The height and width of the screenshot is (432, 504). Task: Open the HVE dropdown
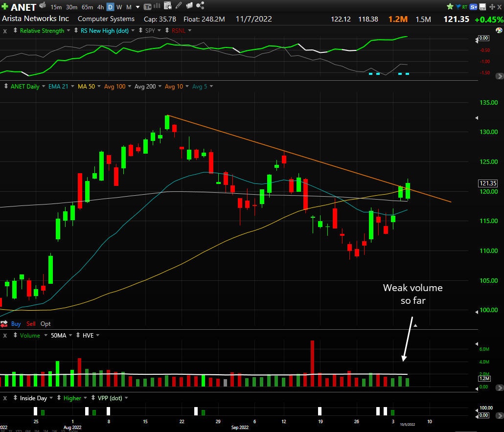point(98,335)
